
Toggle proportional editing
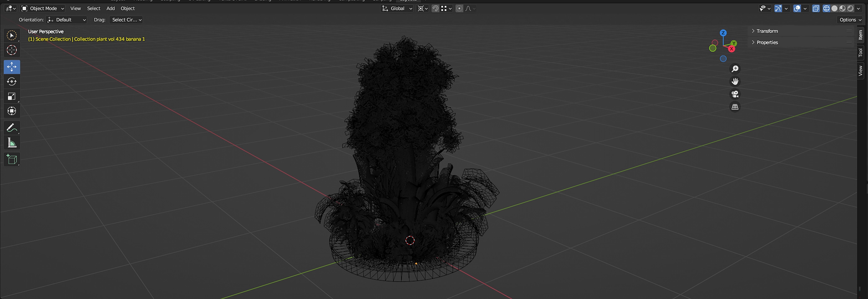(x=459, y=8)
